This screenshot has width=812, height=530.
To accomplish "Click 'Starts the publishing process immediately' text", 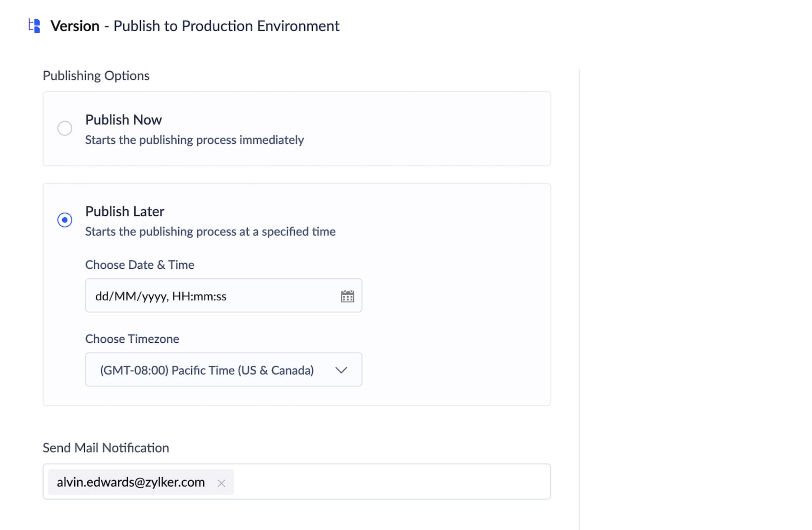I will (x=195, y=140).
